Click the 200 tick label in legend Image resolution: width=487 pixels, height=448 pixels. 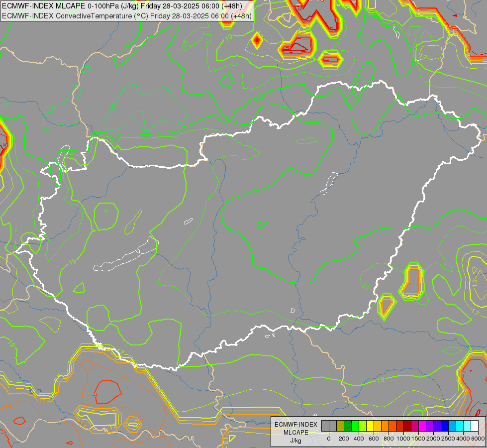coord(344,439)
